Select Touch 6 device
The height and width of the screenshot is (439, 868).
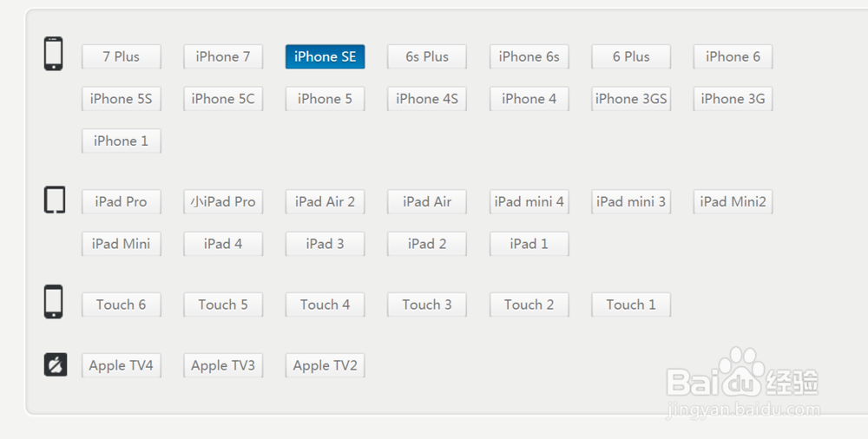tap(122, 305)
